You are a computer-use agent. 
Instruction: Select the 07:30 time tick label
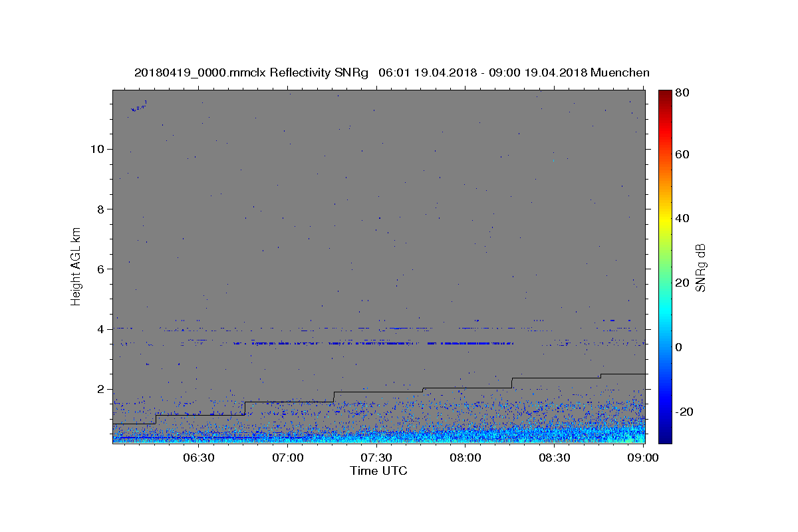pyautogui.click(x=377, y=458)
